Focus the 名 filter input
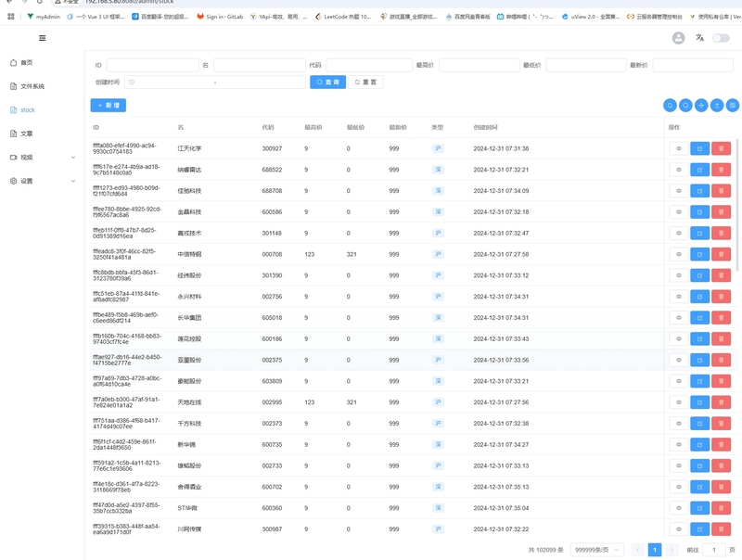The width and height of the screenshot is (742, 560). click(260, 65)
